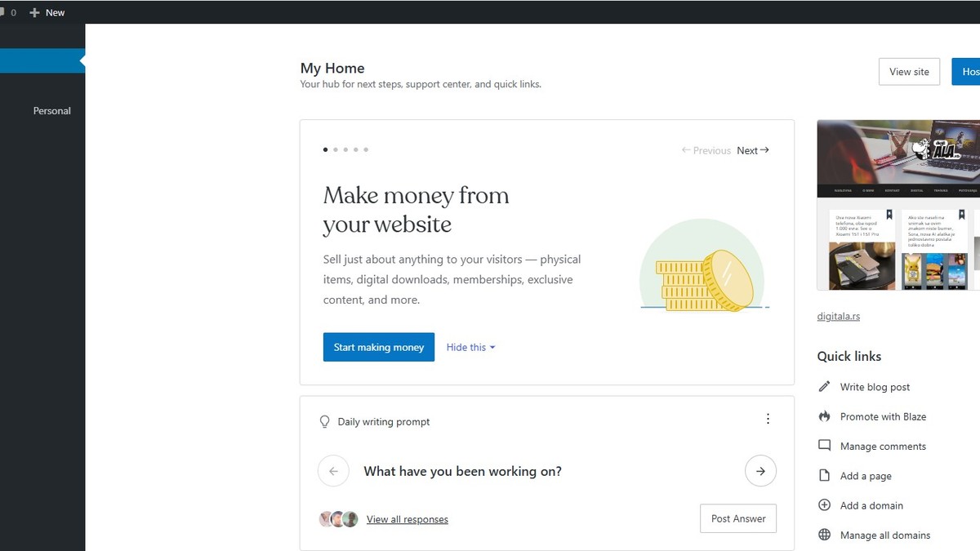This screenshot has width=980, height=551.
Task: Open the View all responses link
Action: click(x=407, y=519)
